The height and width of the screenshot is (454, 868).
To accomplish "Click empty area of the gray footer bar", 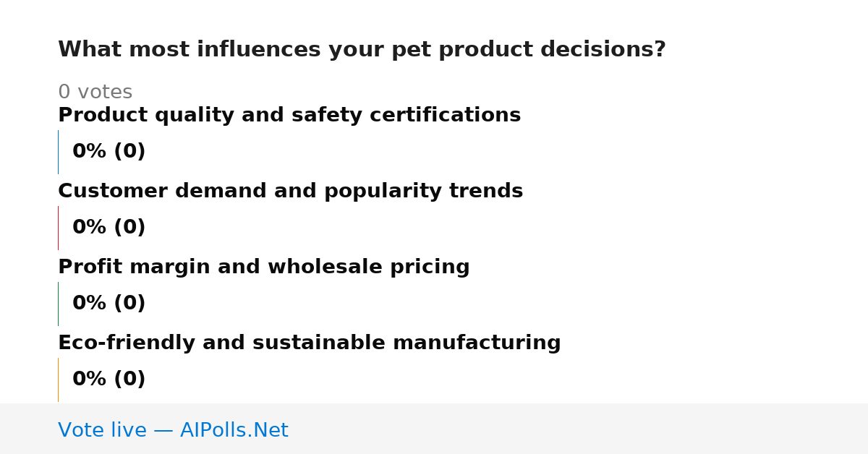I will [579, 429].
